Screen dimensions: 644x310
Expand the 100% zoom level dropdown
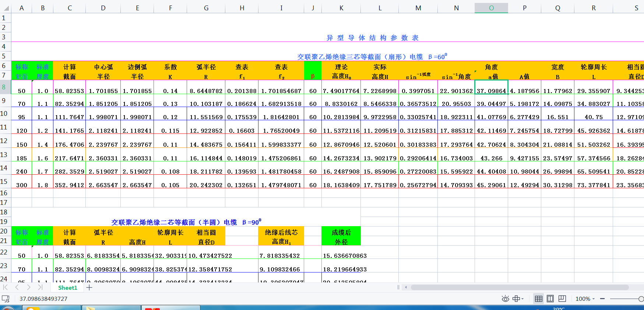[593, 299]
